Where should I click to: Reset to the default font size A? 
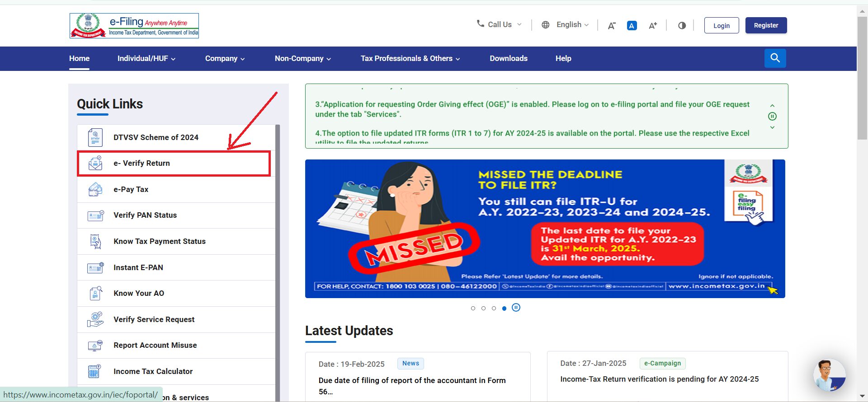tap(632, 26)
